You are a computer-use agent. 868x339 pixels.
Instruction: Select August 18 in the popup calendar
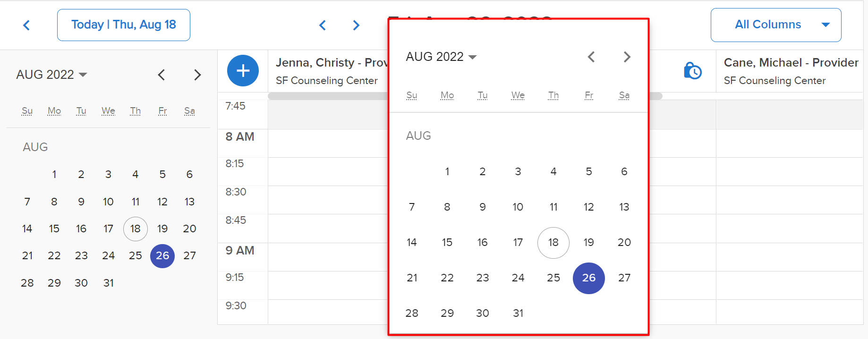(x=553, y=243)
